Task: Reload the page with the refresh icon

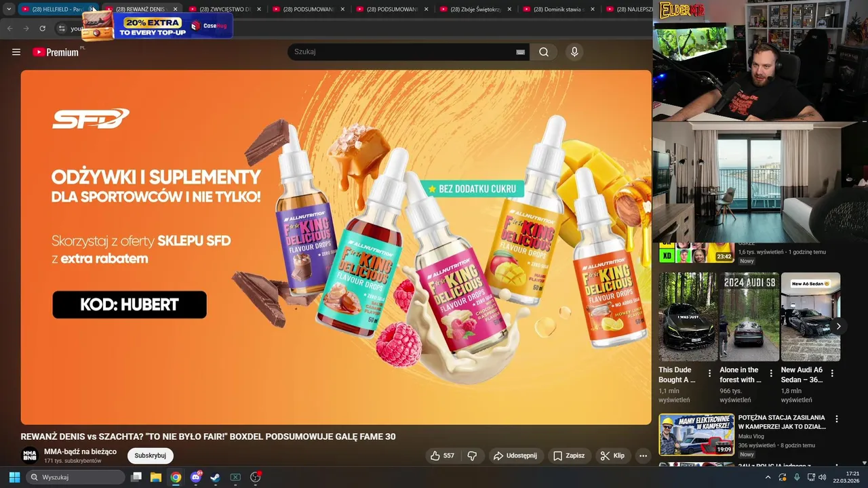Action: [42, 28]
